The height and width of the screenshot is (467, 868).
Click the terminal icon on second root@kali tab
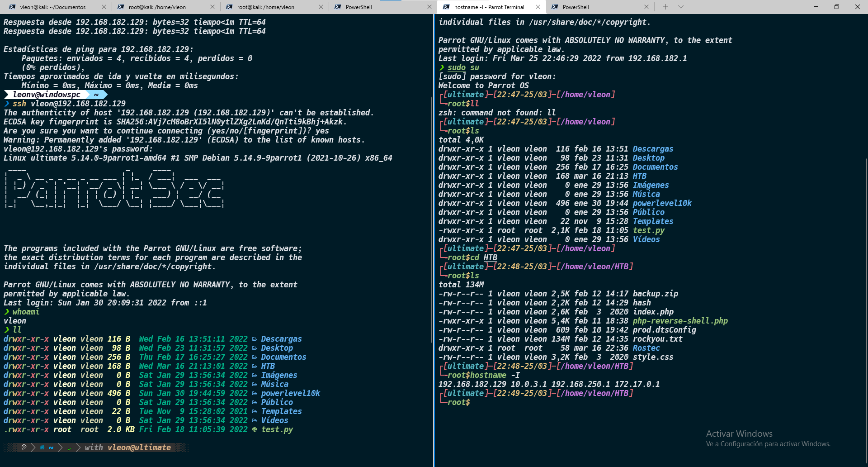coord(229,7)
